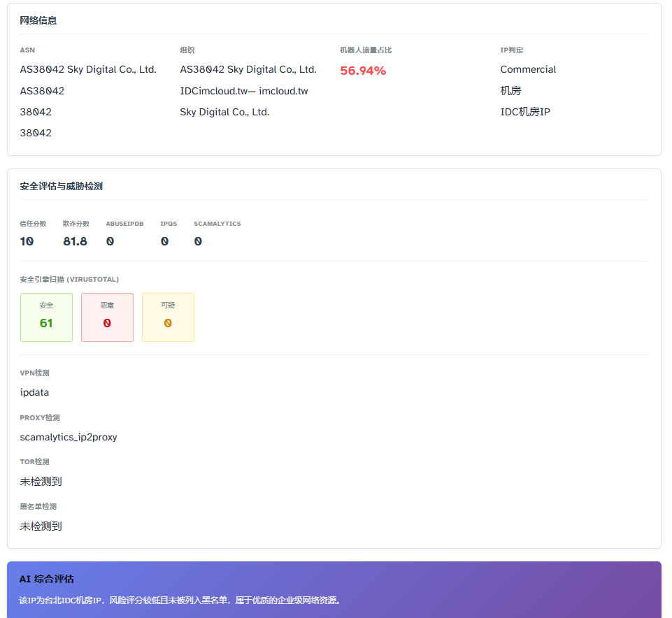Select the IDCimcloud.tw organization entry
This screenshot has width=672, height=618.
click(x=243, y=91)
